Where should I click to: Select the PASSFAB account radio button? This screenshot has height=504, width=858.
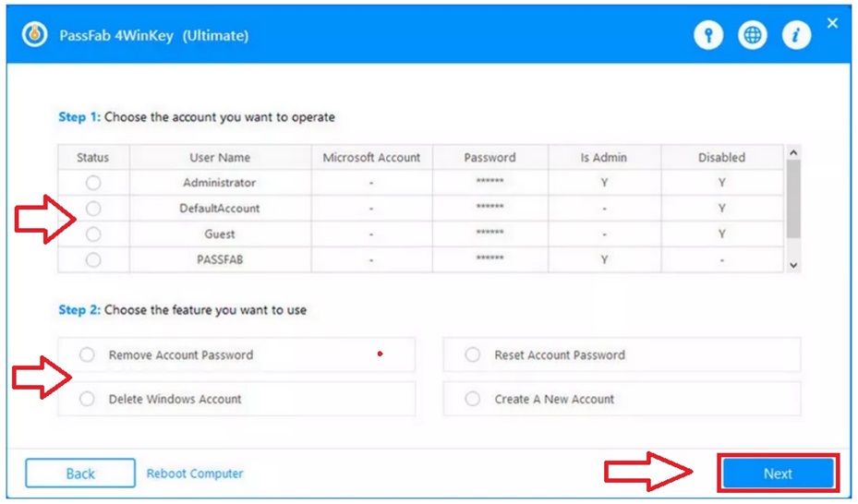pyautogui.click(x=93, y=259)
